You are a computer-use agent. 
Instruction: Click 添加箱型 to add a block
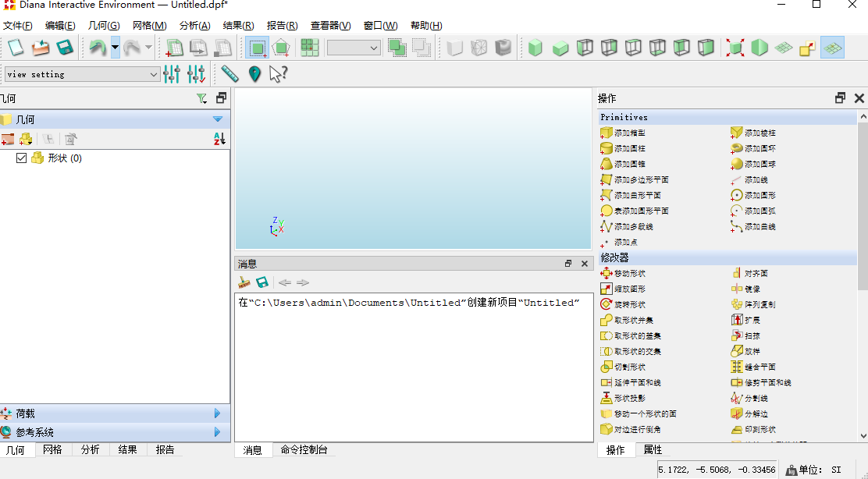(624, 133)
